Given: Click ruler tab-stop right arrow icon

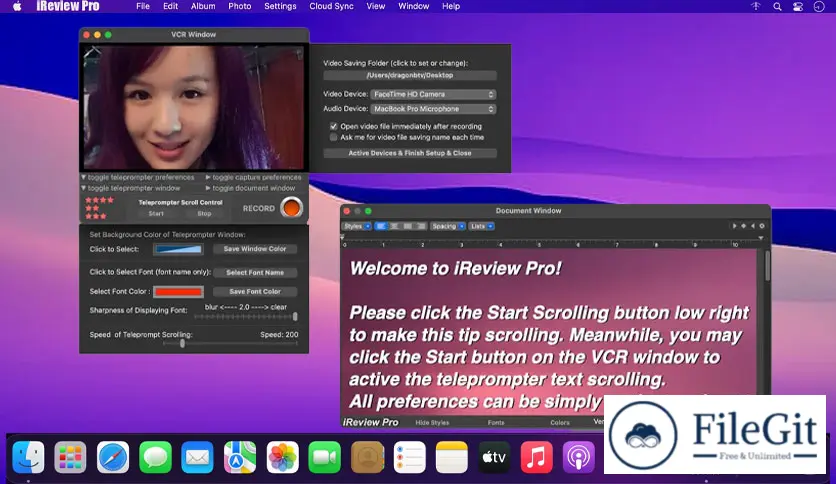Looking at the screenshot, I should [734, 226].
